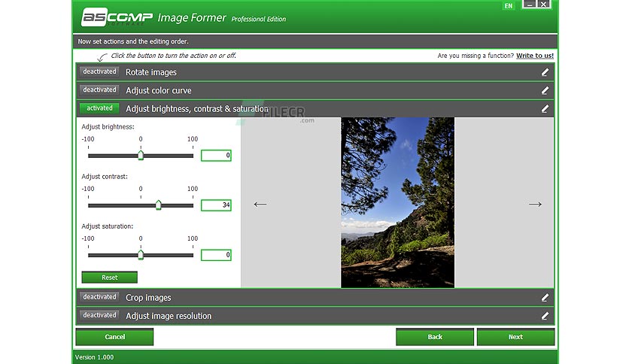Screen dimensions: 629x364
Task: Expand the Rotate images section
Action: point(315,72)
